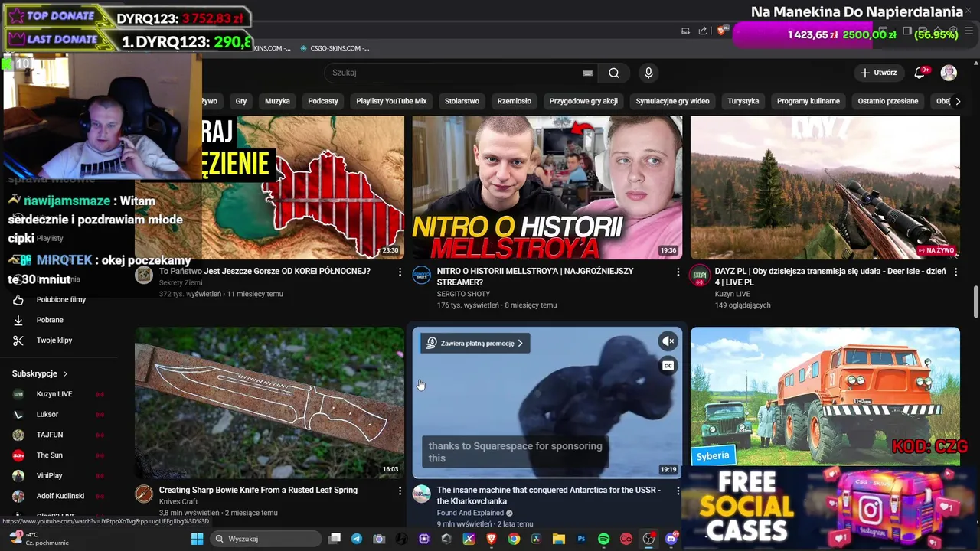Select Symulacyjne gry wideo chip
The height and width of the screenshot is (551, 980).
(672, 101)
